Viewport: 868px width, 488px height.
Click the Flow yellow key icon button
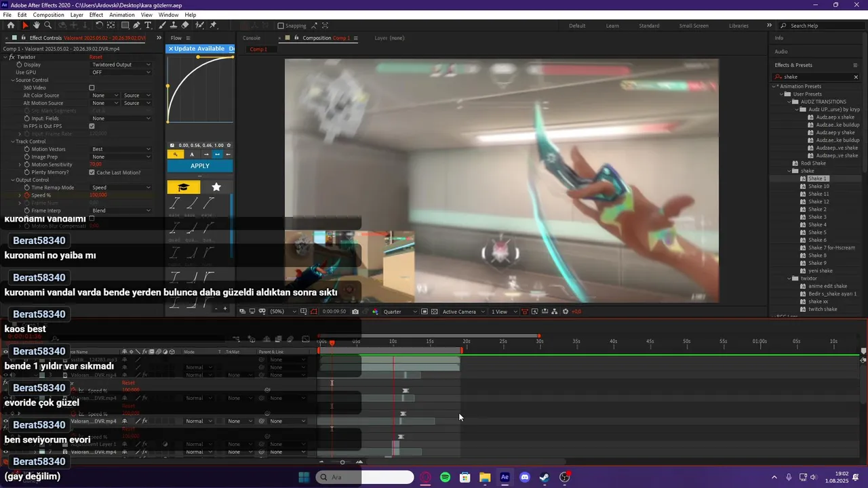(175, 155)
